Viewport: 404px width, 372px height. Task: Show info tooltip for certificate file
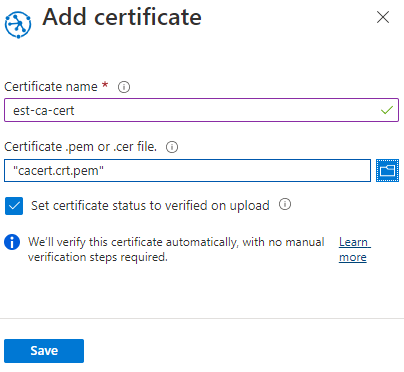click(x=172, y=147)
